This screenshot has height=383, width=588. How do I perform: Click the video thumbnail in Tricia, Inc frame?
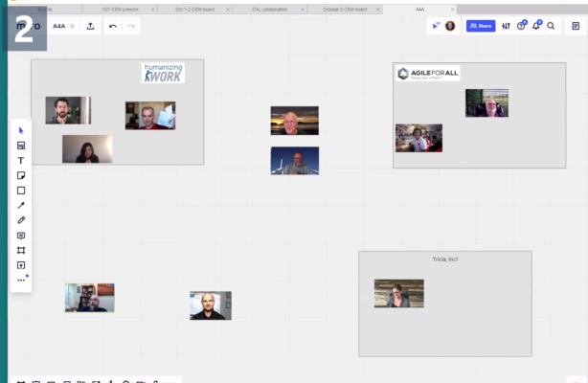pos(398,293)
